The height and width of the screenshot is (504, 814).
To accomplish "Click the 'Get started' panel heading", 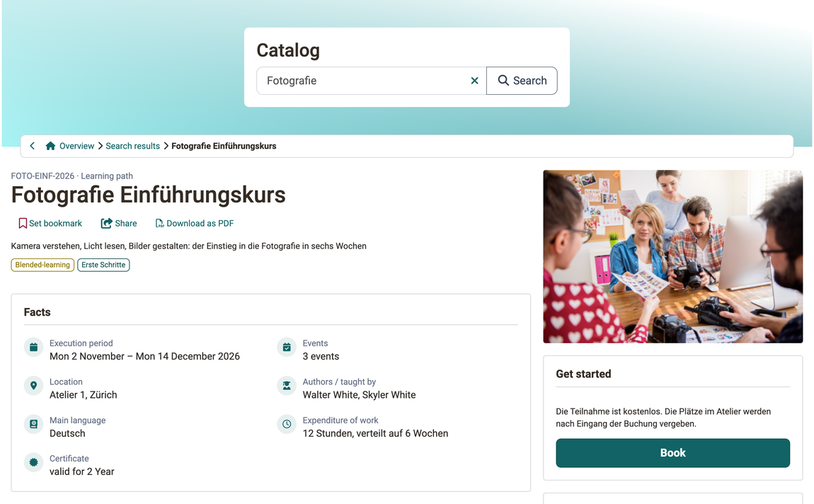I will [583, 374].
